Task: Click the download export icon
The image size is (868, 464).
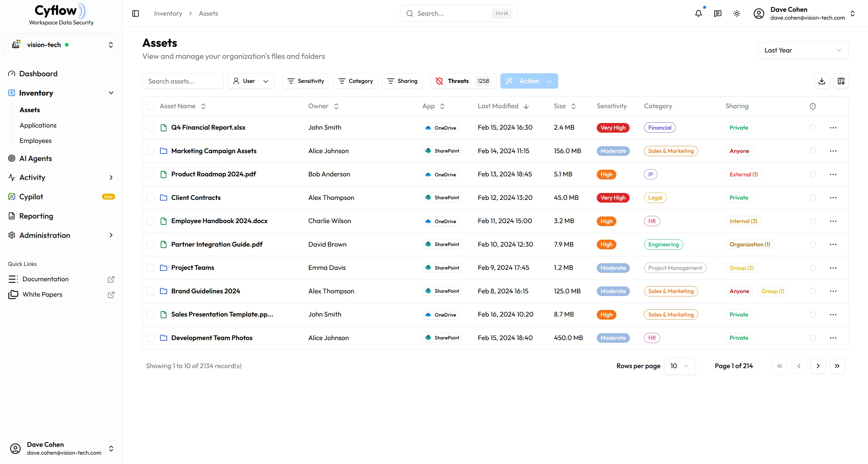Action: [x=822, y=81]
